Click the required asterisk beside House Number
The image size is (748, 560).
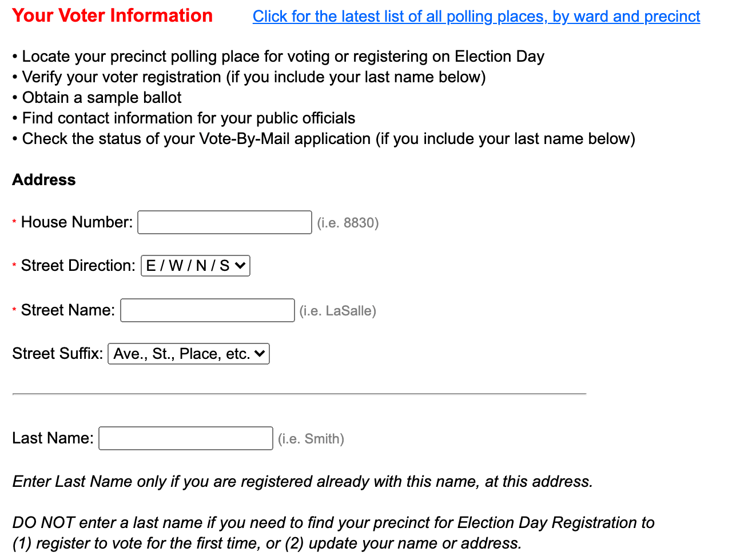coord(14,222)
